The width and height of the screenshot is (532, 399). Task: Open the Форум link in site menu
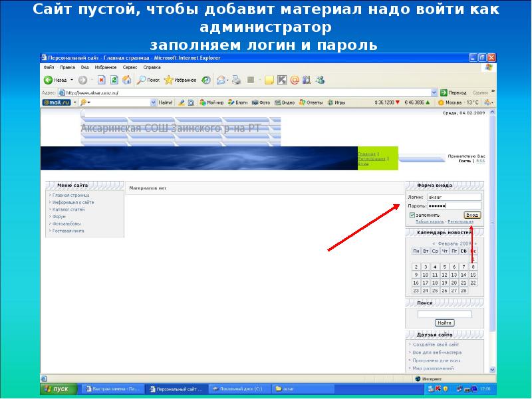coord(60,216)
